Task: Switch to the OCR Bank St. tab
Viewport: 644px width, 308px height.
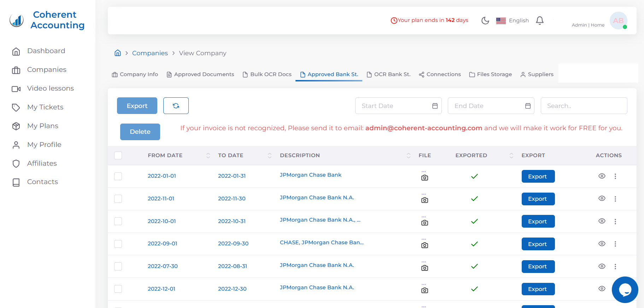Action: click(x=388, y=74)
